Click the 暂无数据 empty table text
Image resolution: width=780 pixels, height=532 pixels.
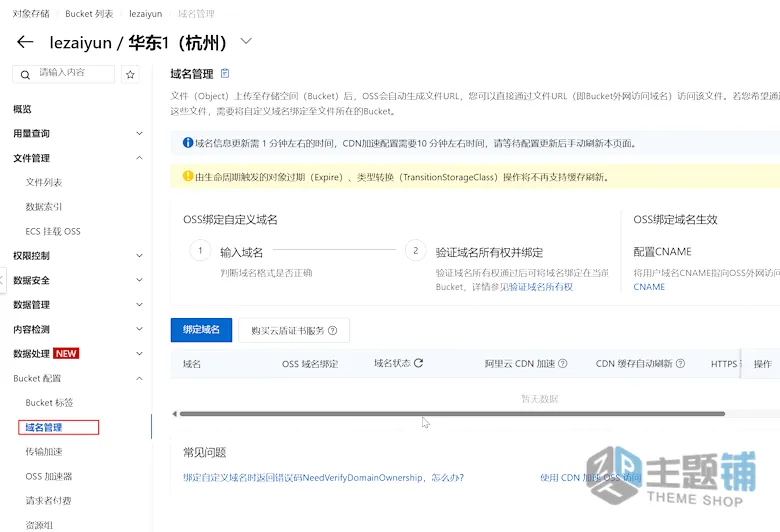[540, 399]
